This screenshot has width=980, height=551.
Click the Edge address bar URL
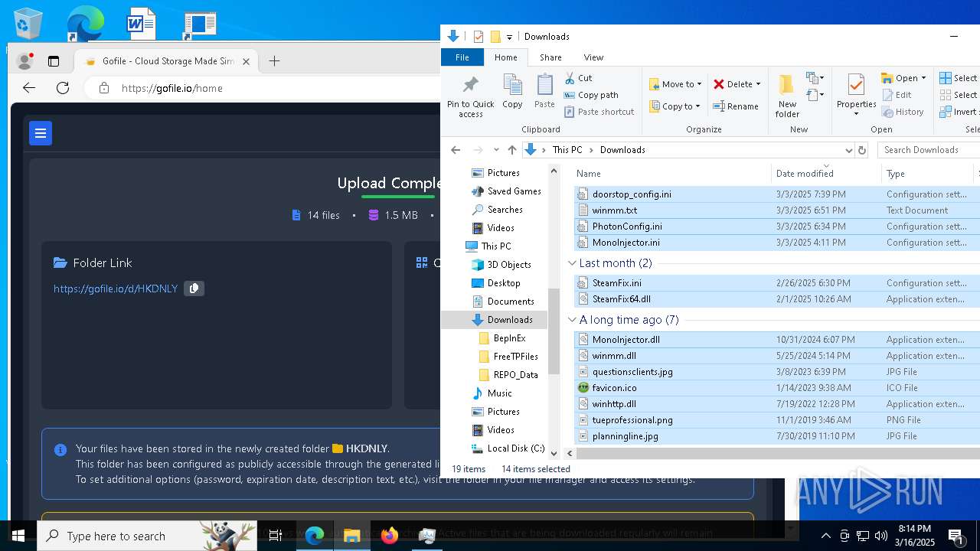172,88
